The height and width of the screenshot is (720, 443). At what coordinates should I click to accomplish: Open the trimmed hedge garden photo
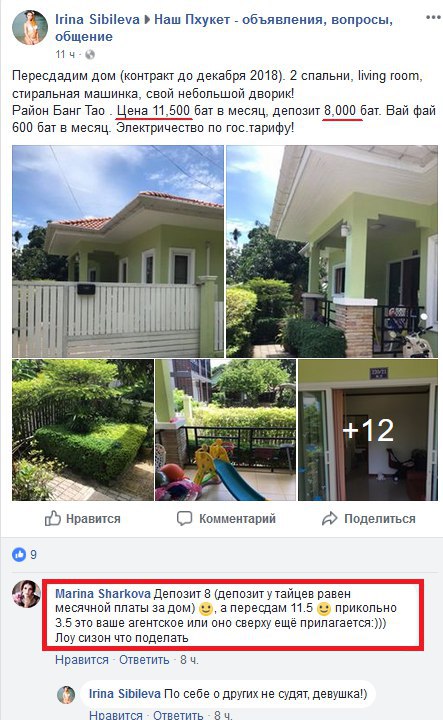pos(83,430)
